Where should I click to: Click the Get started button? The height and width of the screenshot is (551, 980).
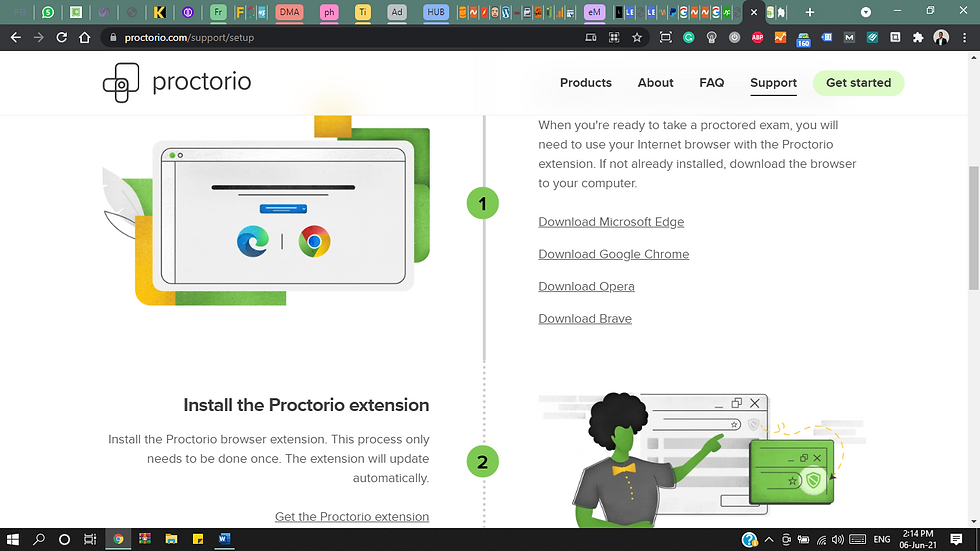click(858, 83)
